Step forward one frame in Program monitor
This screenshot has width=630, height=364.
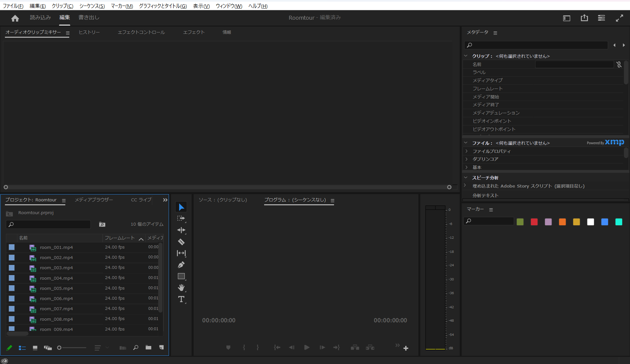click(x=322, y=348)
